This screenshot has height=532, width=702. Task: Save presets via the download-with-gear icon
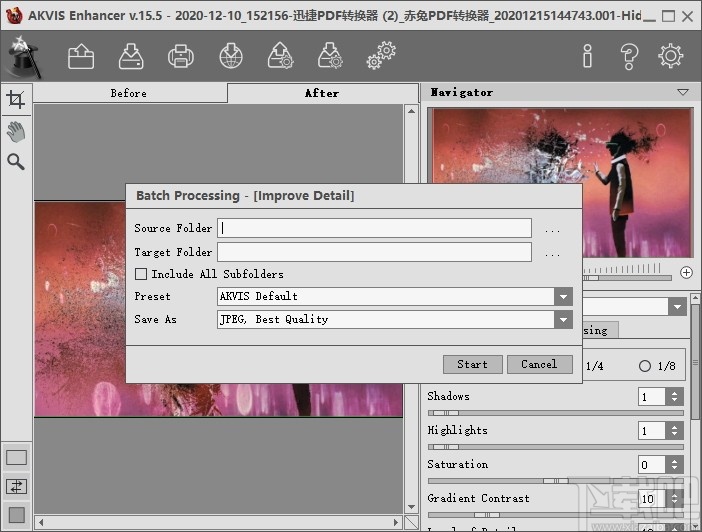330,55
